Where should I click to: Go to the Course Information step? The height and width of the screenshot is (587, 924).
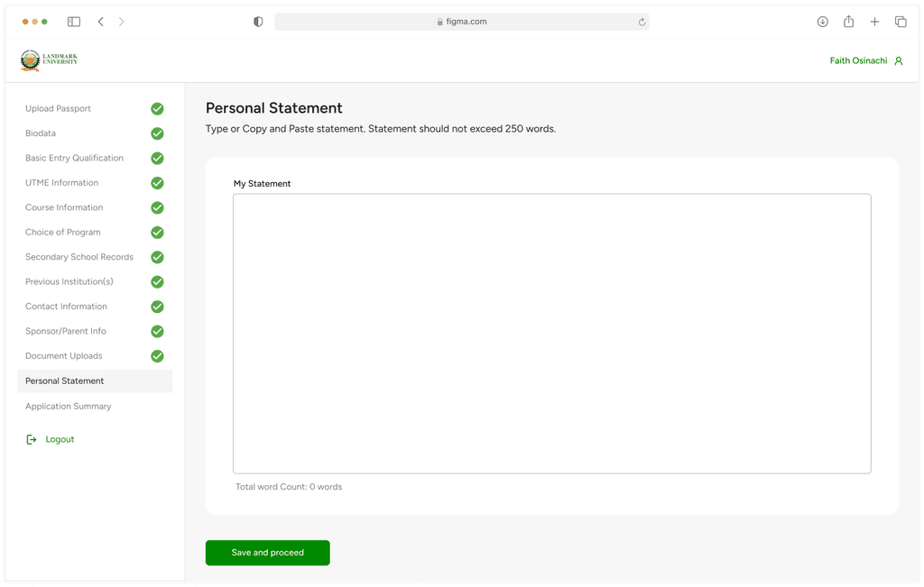(64, 207)
